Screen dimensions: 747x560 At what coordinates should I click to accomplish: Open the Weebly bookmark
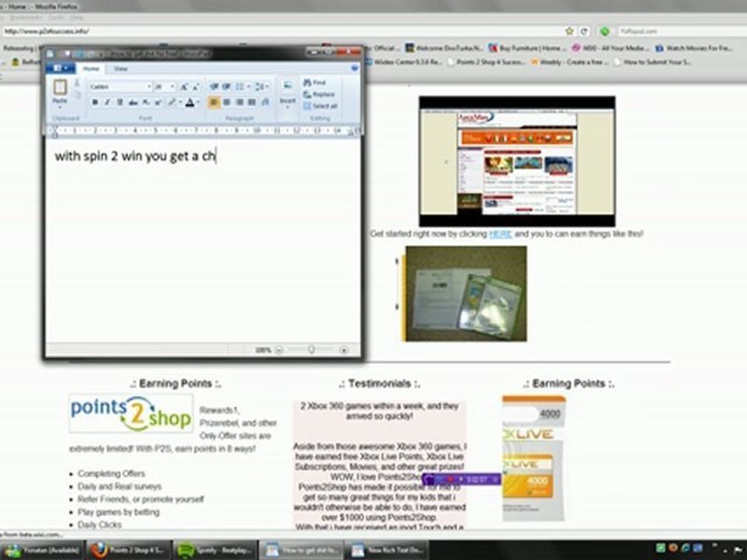[x=570, y=61]
